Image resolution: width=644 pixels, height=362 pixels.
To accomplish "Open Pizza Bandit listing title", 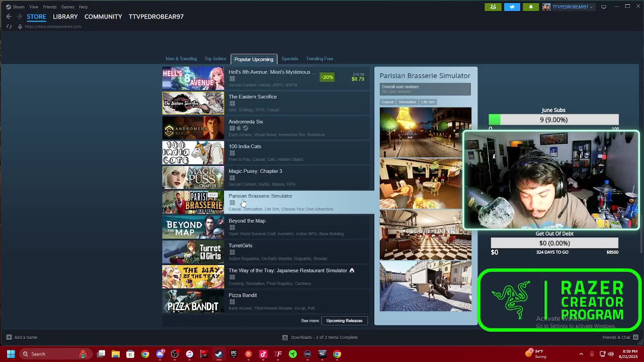I will [x=243, y=295].
